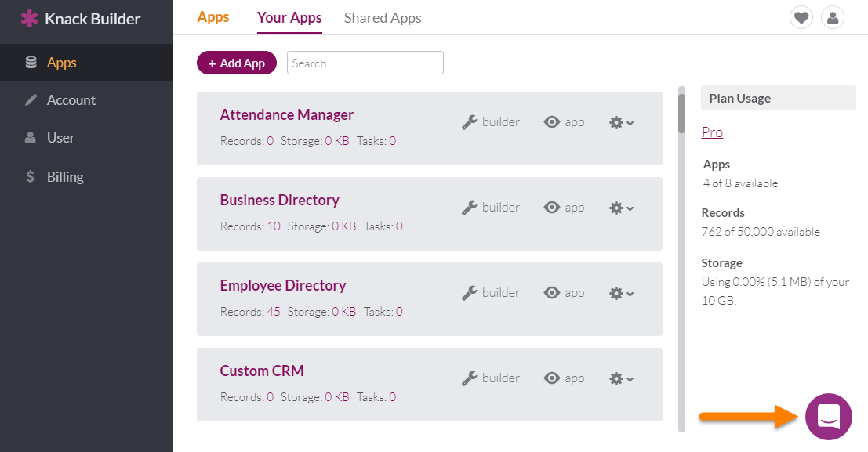Focus the Search apps input field
The image size is (868, 452).
coord(365,63)
